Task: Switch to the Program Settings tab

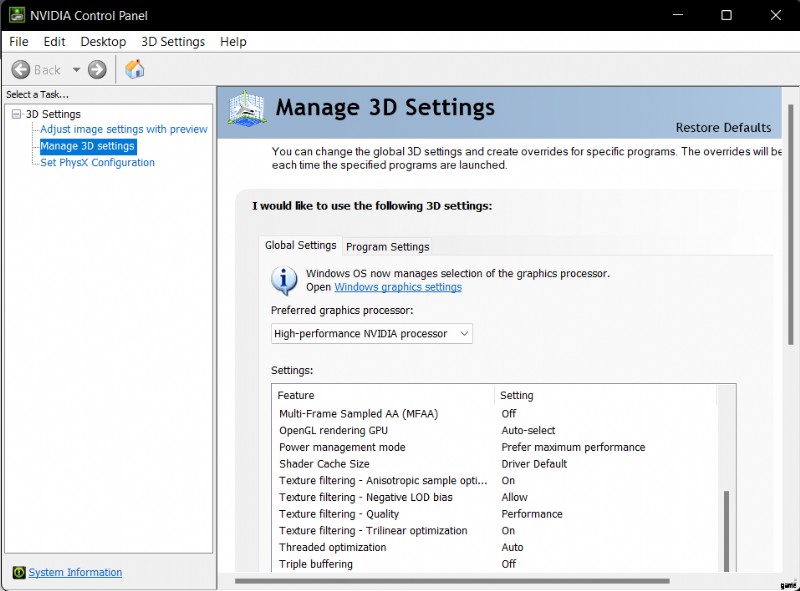Action: click(x=388, y=247)
